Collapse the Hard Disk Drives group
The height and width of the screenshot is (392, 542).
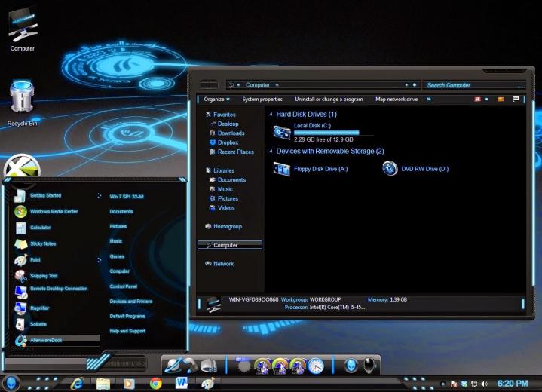(x=271, y=115)
